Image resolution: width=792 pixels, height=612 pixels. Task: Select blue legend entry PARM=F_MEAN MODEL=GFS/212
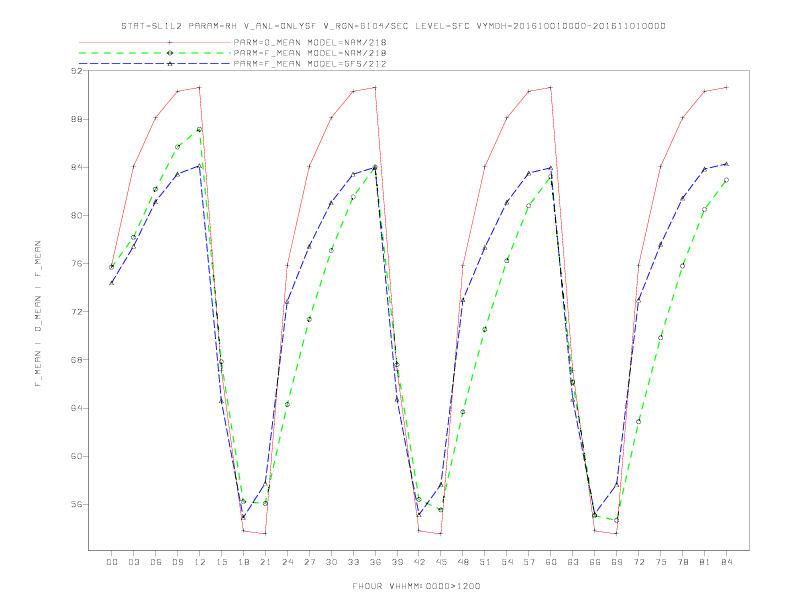[310, 64]
